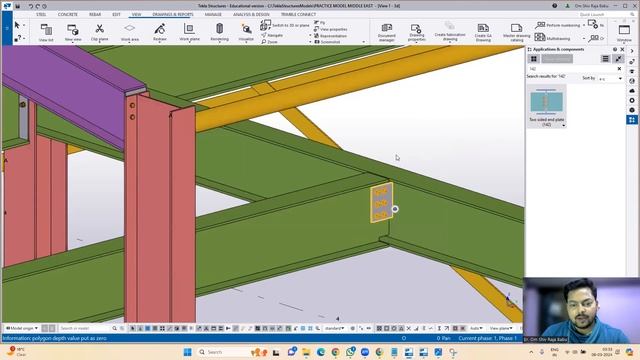Click Create GA drawing
640x360 pixels.
[483, 32]
